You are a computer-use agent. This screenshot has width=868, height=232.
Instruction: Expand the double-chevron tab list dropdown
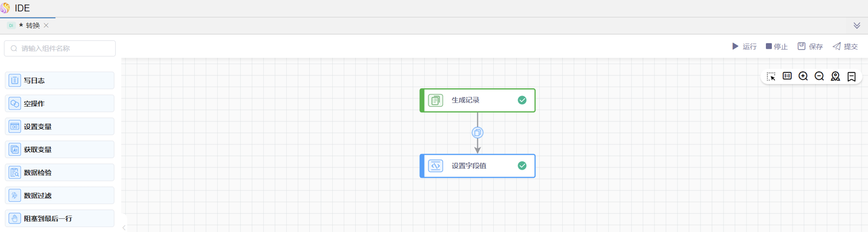pos(857,26)
